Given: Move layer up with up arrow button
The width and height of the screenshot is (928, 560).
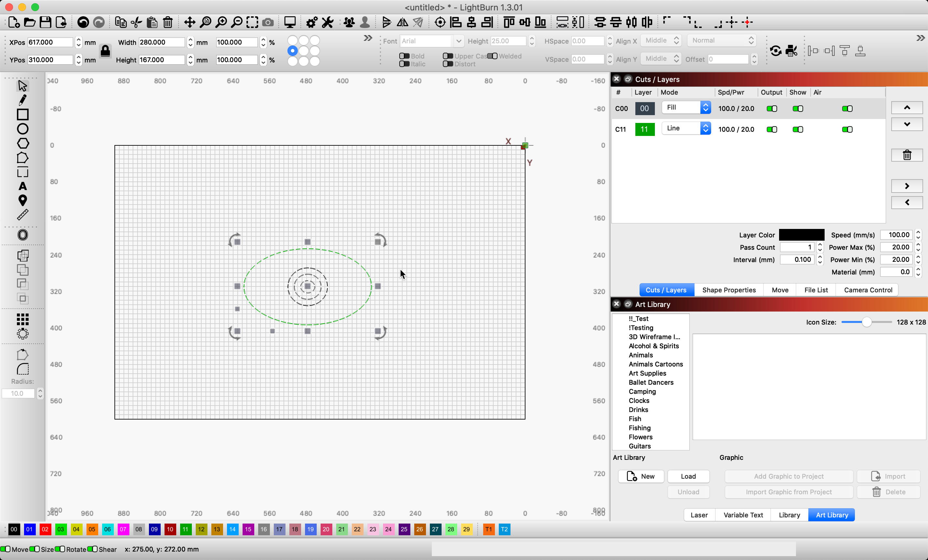Looking at the screenshot, I should (907, 108).
